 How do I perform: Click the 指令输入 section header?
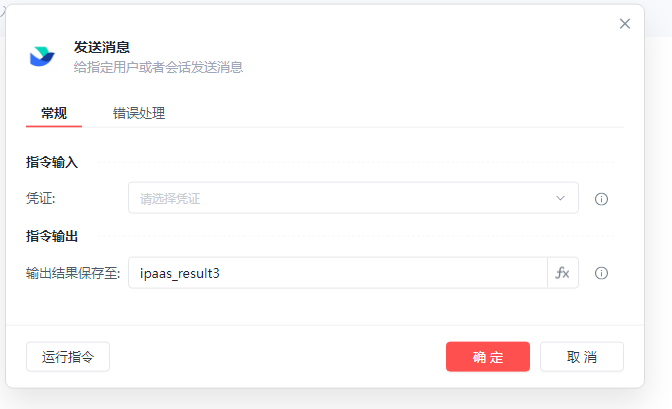[52, 162]
